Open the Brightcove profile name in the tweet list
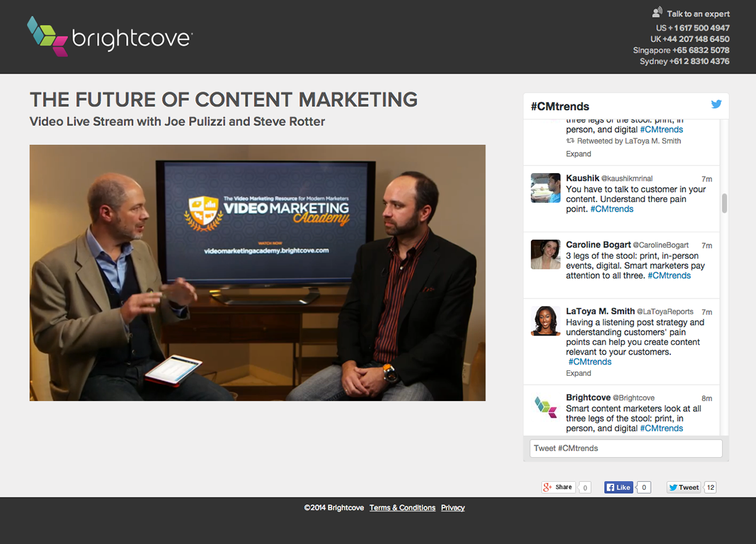Viewport: 756px width, 544px height. click(588, 397)
